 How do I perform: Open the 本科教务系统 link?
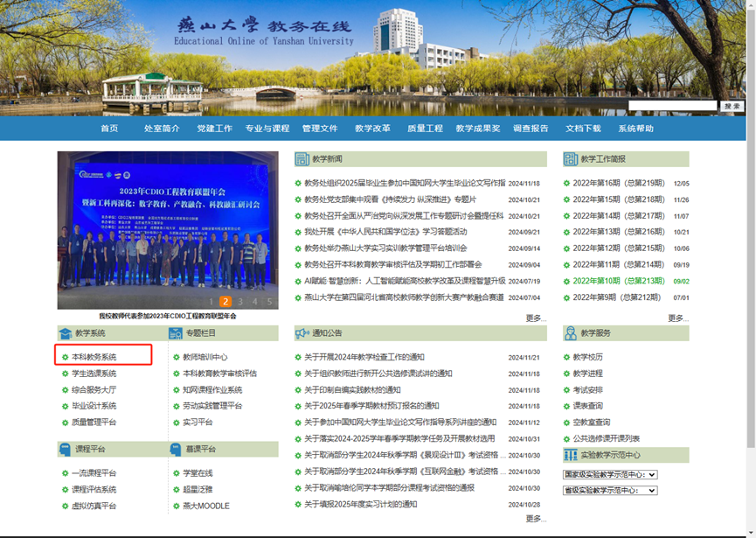(94, 357)
